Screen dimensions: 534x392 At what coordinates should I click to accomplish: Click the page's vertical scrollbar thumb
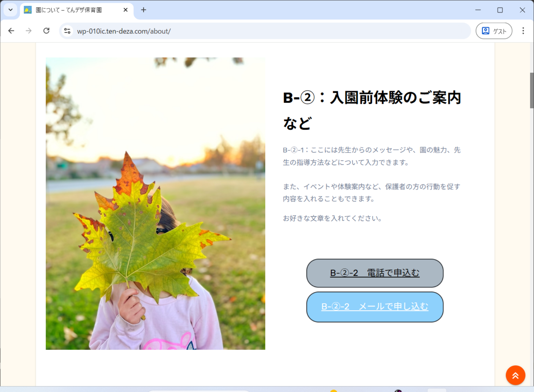click(532, 90)
